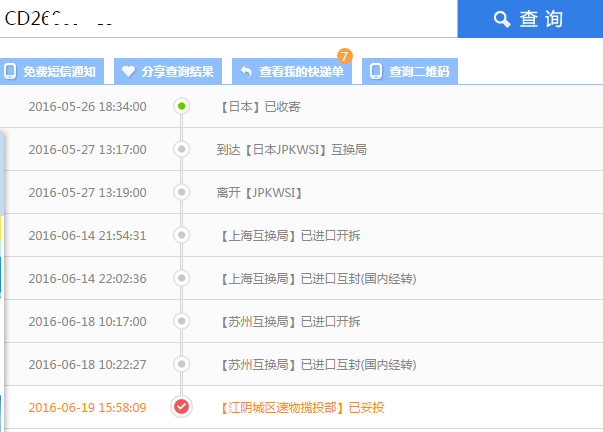Click timestamp 2016-05-27 13:17:00
This screenshot has height=432, width=603.
tap(87, 150)
